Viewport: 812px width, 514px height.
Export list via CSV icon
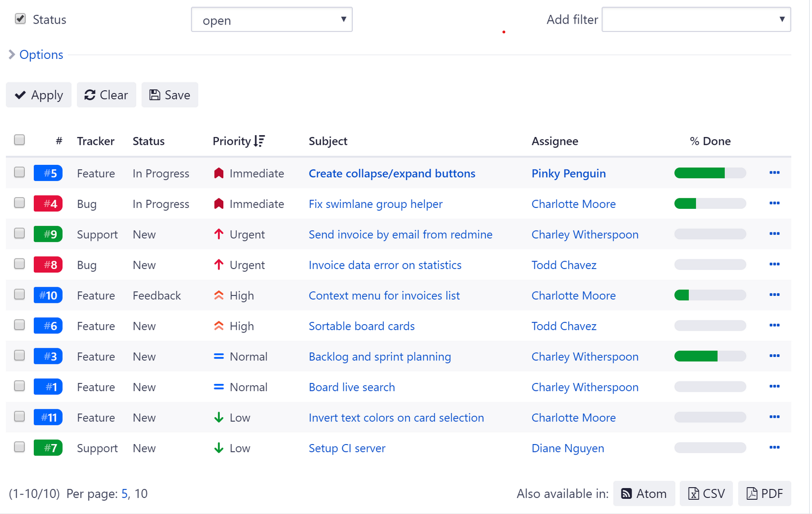(693, 494)
